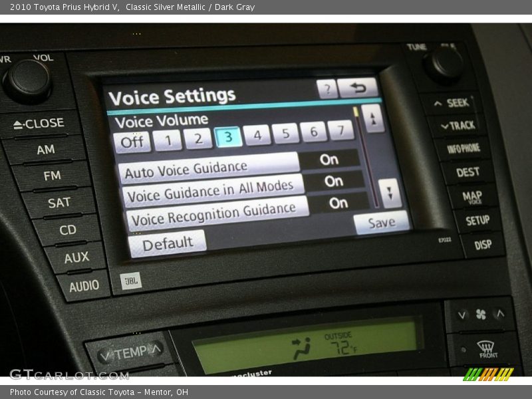Select the AUX source button
Image resolution: width=532 pixels, height=399 pixels.
coord(76,257)
